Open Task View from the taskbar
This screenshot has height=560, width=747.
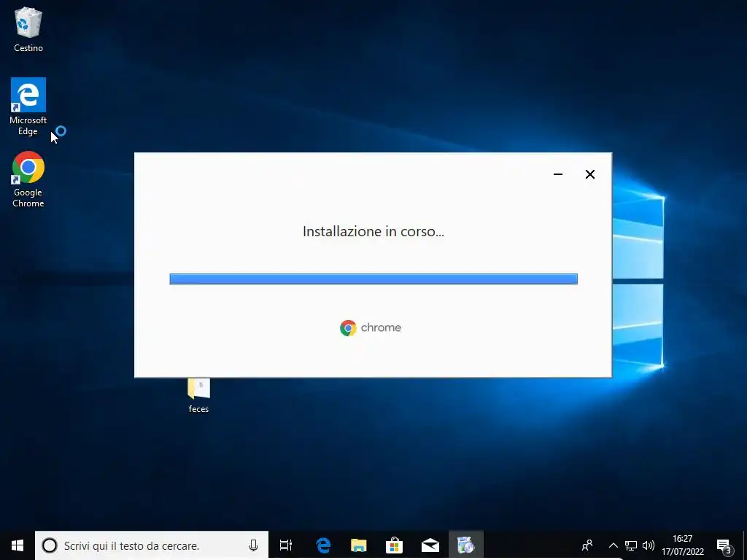click(286, 545)
